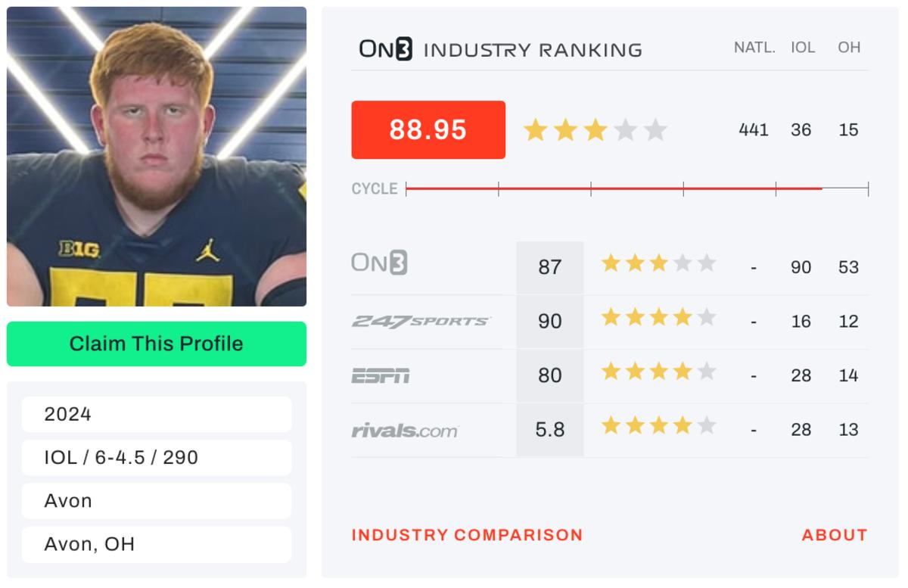908x588 pixels.
Task: Select the NATL. column header
Action: coord(754,48)
